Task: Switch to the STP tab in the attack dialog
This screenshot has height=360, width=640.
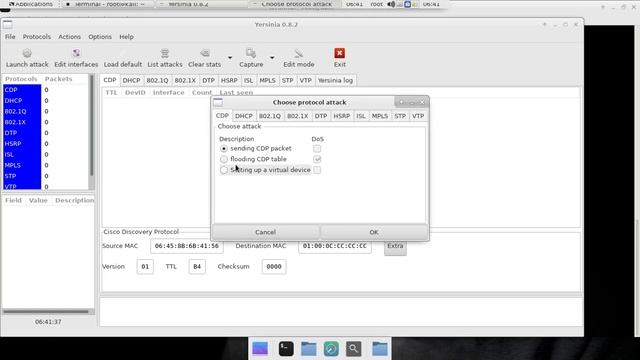Action: (400, 116)
